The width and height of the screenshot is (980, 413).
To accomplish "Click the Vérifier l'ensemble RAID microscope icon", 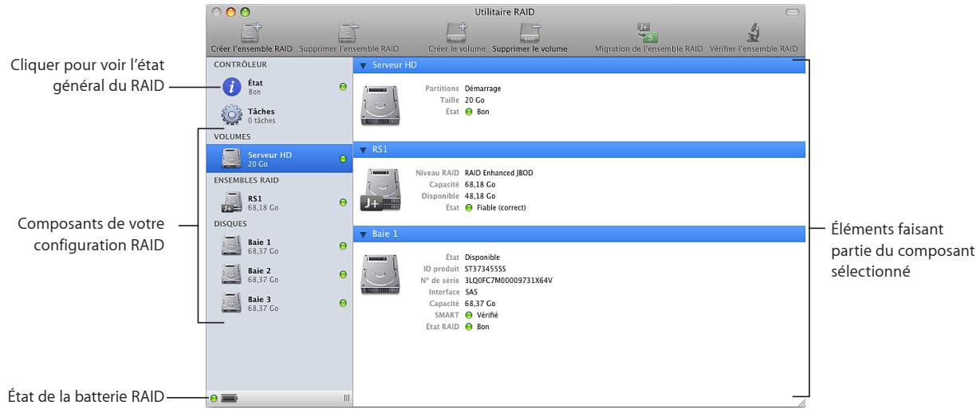I will [752, 32].
